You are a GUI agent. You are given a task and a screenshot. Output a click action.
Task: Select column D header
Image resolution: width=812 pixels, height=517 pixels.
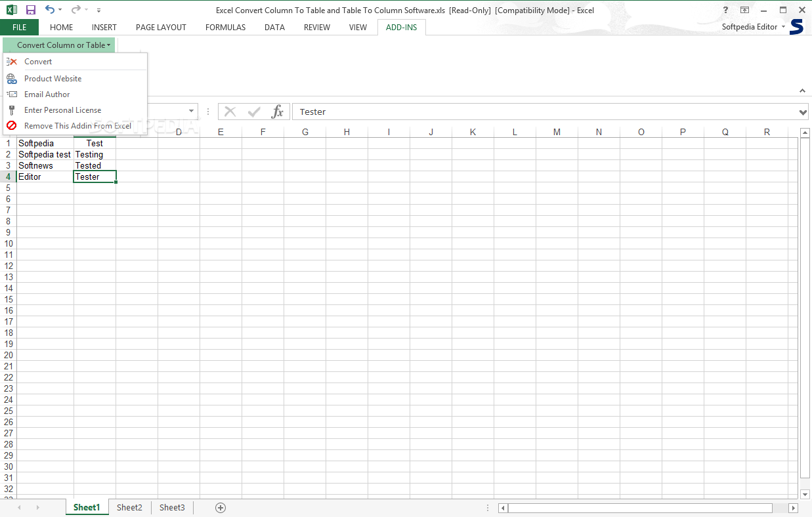(179, 132)
